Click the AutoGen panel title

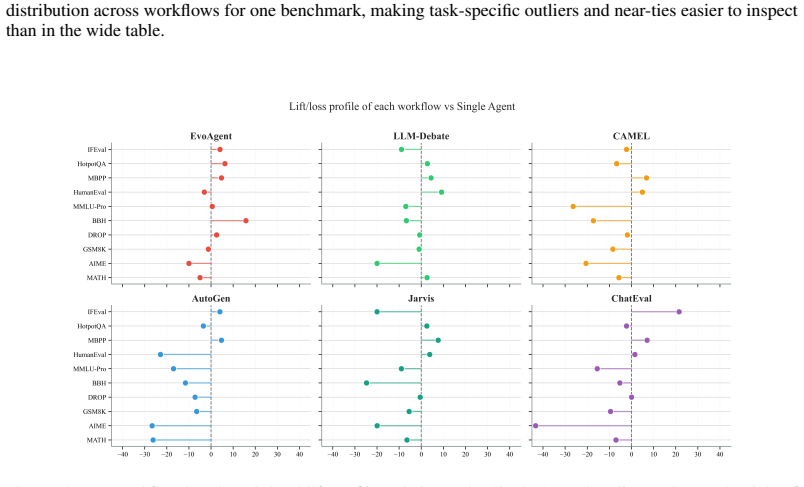tap(211, 298)
